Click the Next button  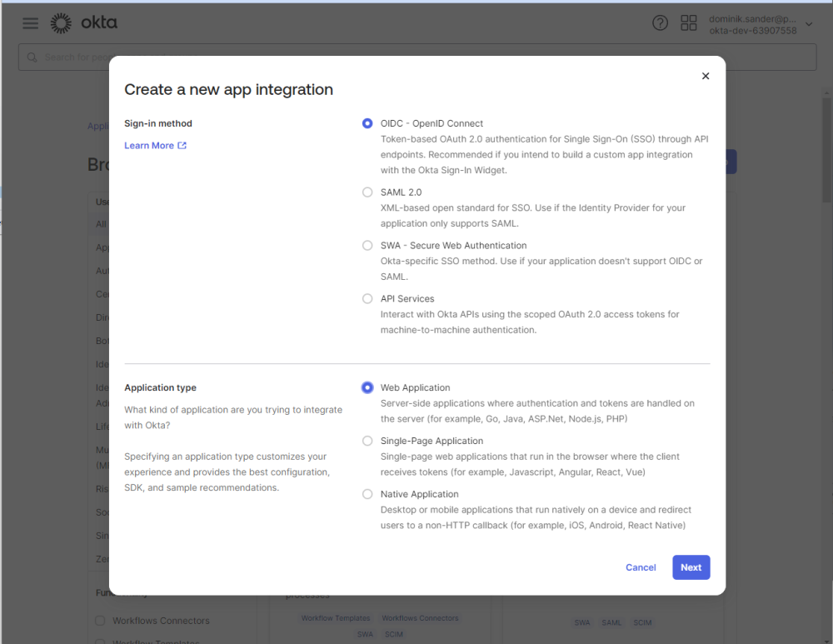click(691, 567)
